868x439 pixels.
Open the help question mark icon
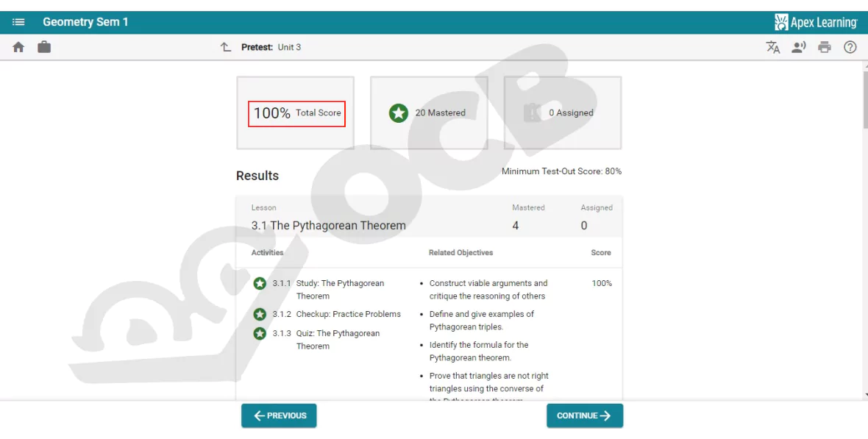point(850,47)
